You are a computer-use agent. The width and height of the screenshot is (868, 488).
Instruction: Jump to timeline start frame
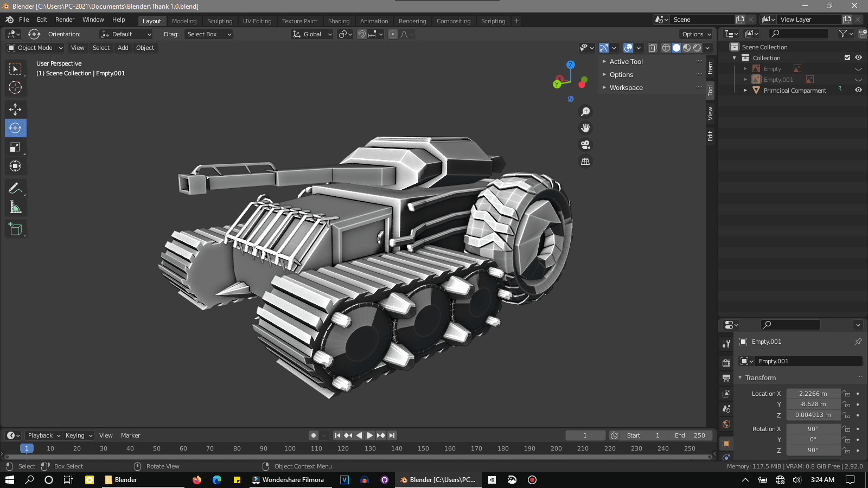337,435
